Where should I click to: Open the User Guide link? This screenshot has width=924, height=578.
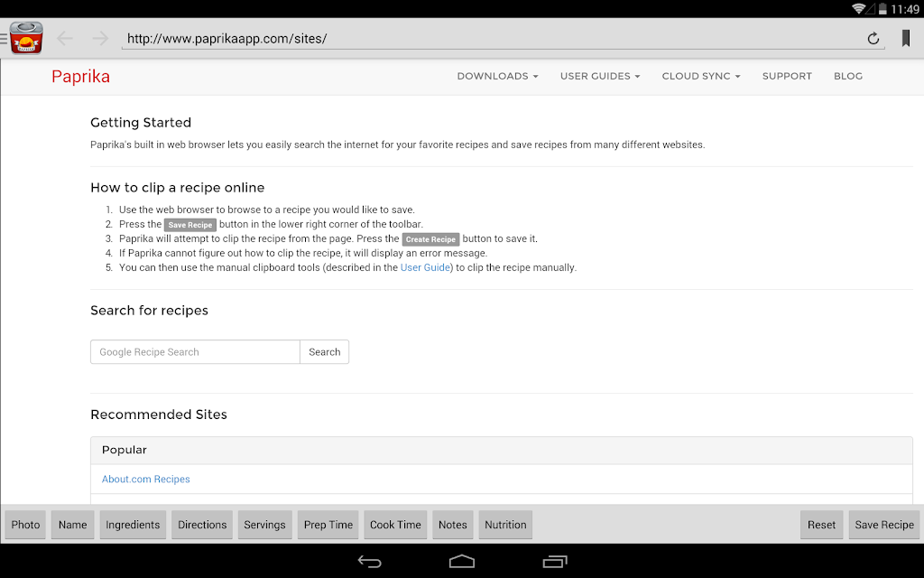click(x=426, y=267)
